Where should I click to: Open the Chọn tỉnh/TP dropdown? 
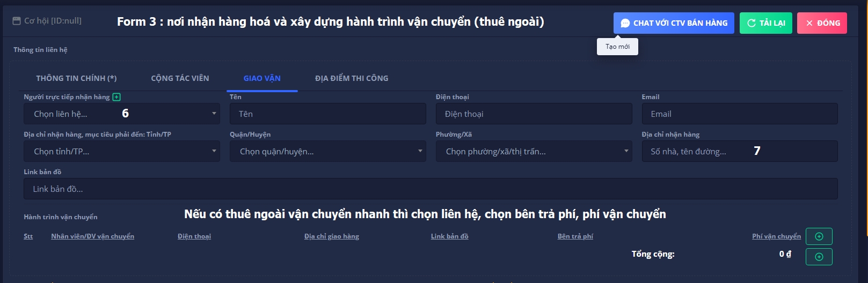[x=122, y=152]
